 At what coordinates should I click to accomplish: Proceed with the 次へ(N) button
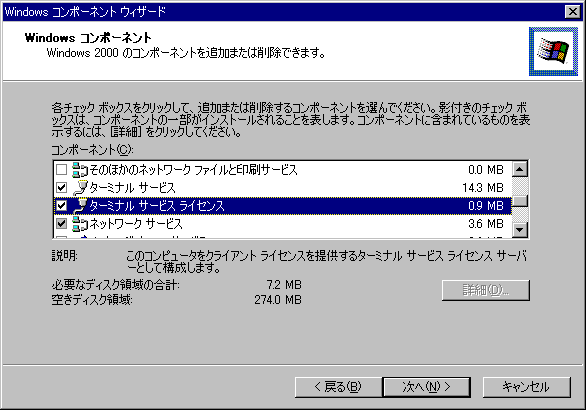pyautogui.click(x=426, y=387)
